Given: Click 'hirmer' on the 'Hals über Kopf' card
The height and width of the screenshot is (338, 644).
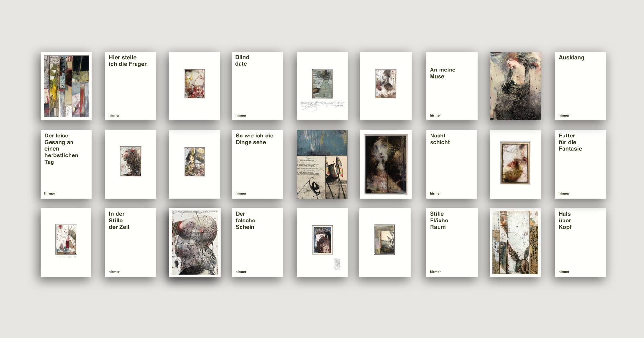Looking at the screenshot, I should 564,272.
